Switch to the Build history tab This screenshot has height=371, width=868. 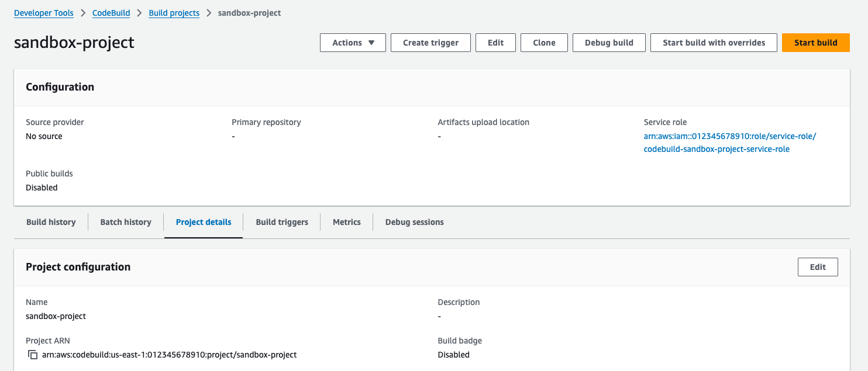pyautogui.click(x=50, y=222)
